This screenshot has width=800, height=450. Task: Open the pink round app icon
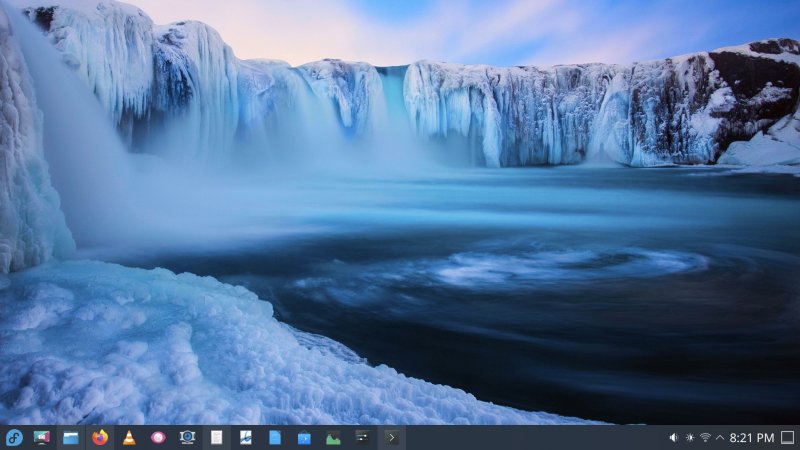point(158,437)
